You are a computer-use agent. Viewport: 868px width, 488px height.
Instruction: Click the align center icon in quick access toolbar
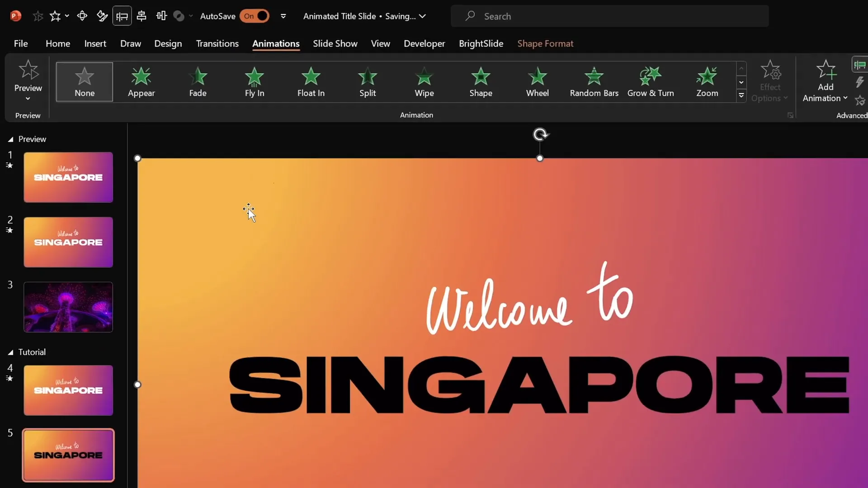(142, 16)
